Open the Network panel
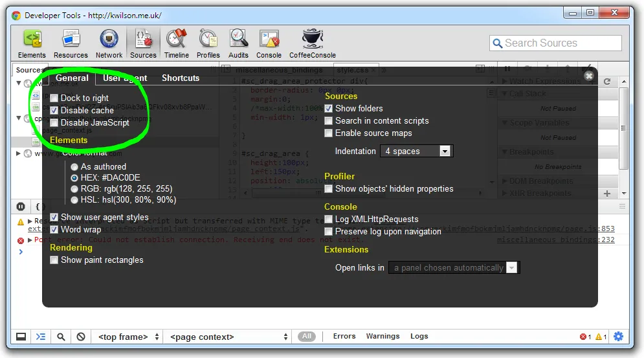 109,44
